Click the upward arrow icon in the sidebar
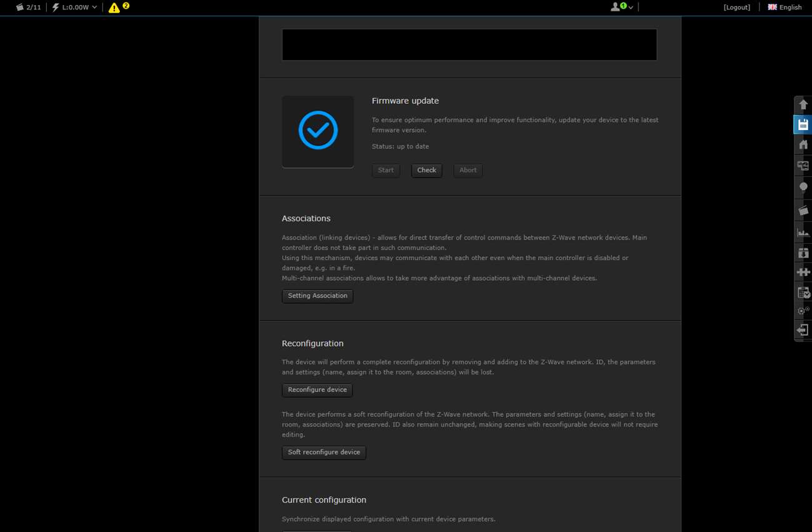Viewport: 812px width, 532px height. click(803, 104)
